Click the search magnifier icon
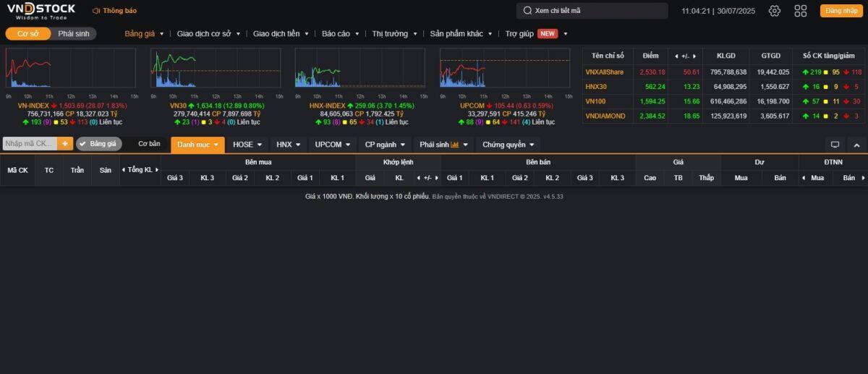868x374 pixels. [527, 11]
